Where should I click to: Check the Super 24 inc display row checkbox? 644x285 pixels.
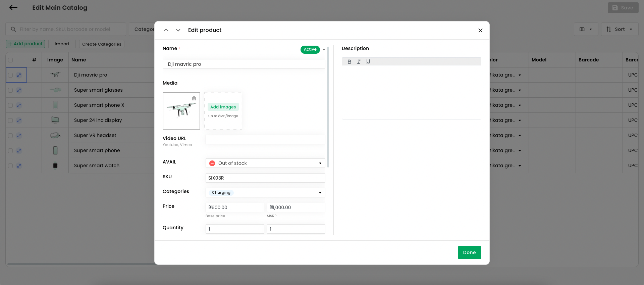(x=10, y=121)
